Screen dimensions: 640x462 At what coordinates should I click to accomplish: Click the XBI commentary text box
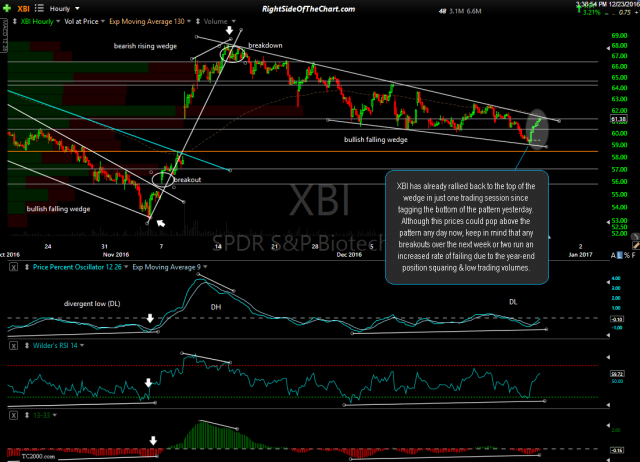click(467, 227)
